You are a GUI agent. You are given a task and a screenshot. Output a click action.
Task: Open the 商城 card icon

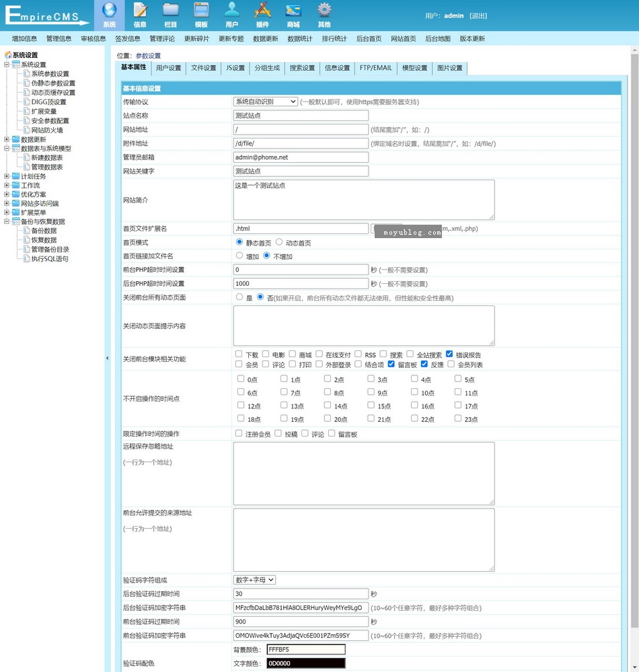tap(293, 10)
